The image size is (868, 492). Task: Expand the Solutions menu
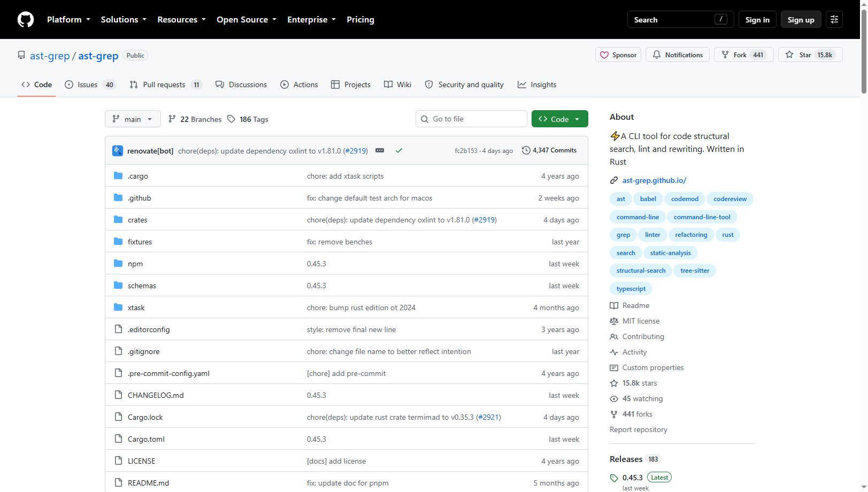coord(124,20)
